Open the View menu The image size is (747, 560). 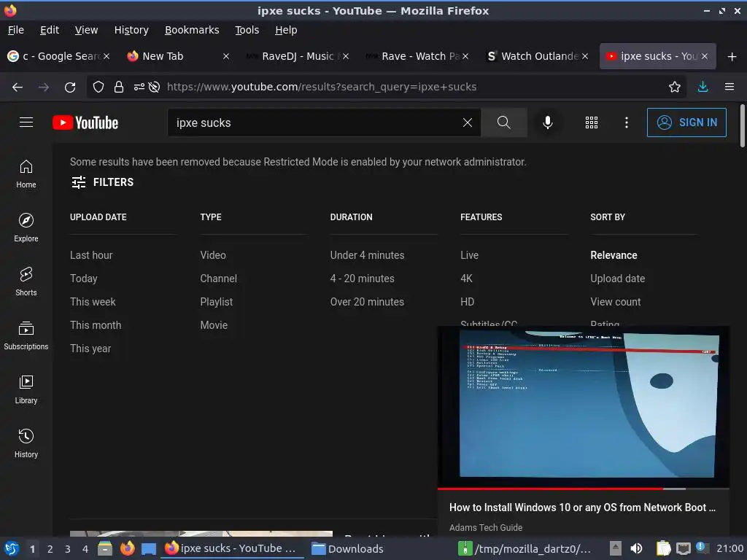pos(86,30)
